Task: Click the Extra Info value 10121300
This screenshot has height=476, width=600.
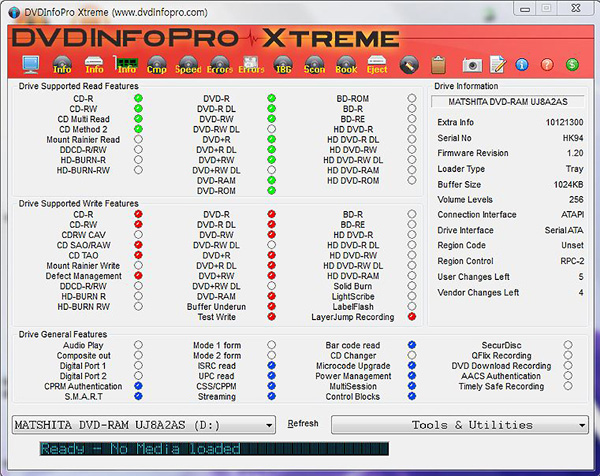Action: pos(564,122)
